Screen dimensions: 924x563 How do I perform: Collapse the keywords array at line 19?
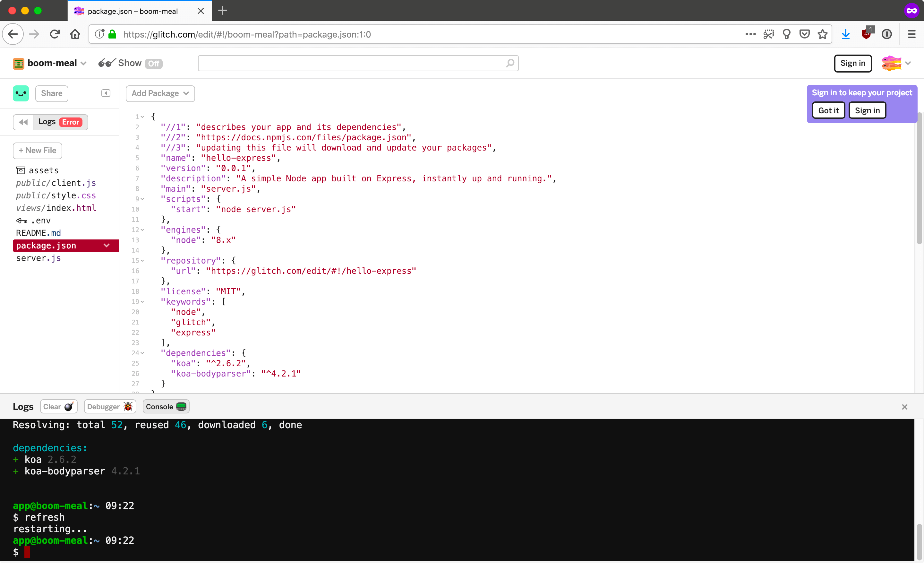(x=142, y=302)
